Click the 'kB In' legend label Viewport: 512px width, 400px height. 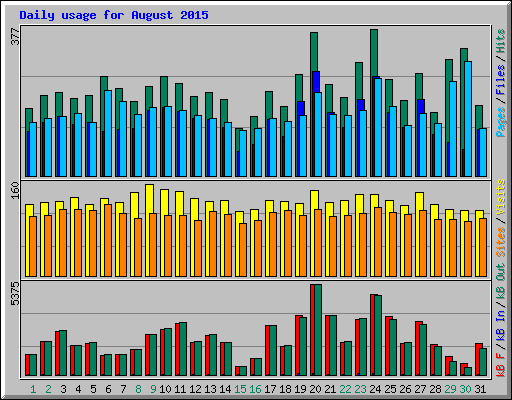pyautogui.click(x=501, y=325)
